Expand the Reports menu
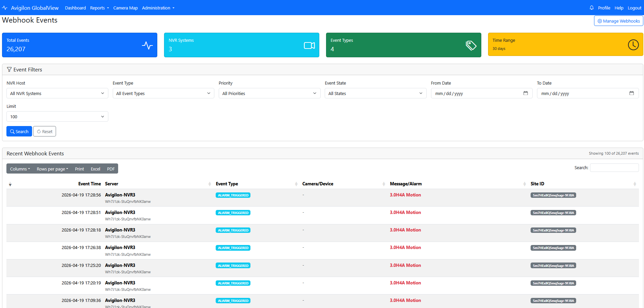Screen dimensions: 644x308 pyautogui.click(x=99, y=8)
